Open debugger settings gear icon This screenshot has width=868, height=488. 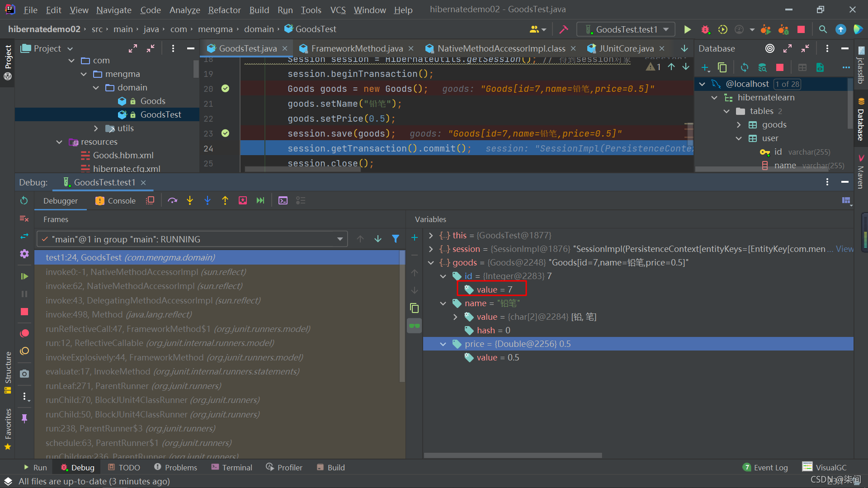click(24, 254)
